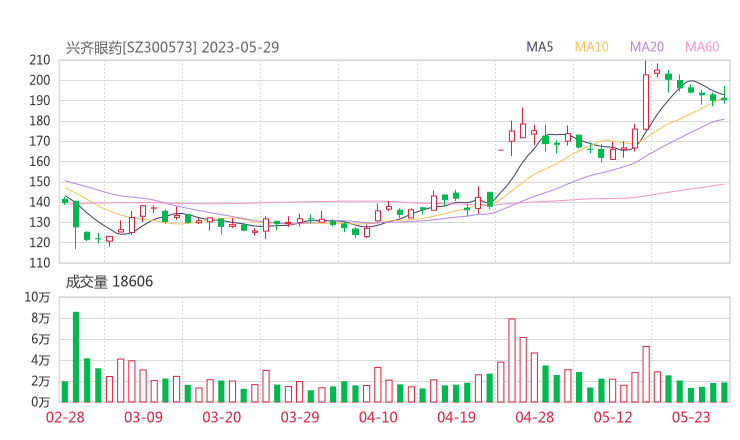This screenshot has height=440, width=740.
Task: Click the 120 price axis label
Action: [x=40, y=243]
